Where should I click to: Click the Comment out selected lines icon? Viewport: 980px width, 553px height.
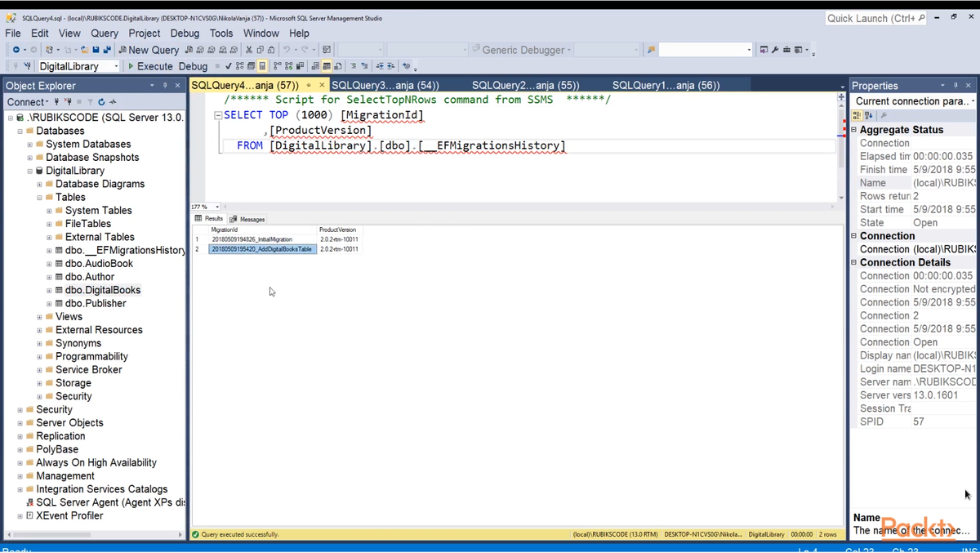[353, 66]
